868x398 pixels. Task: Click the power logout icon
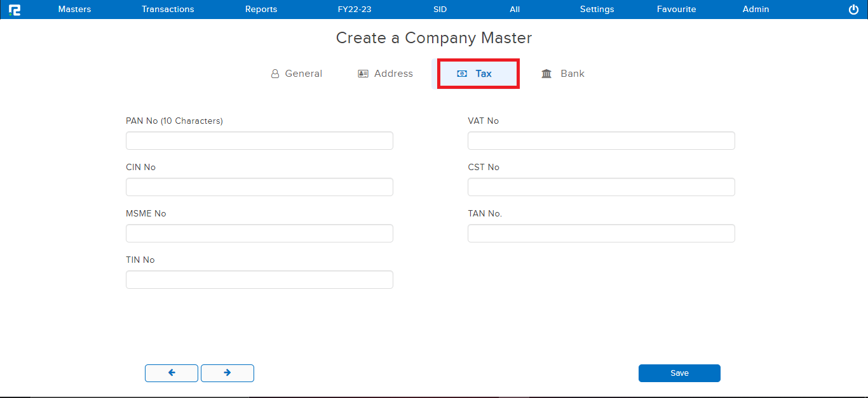pyautogui.click(x=853, y=10)
